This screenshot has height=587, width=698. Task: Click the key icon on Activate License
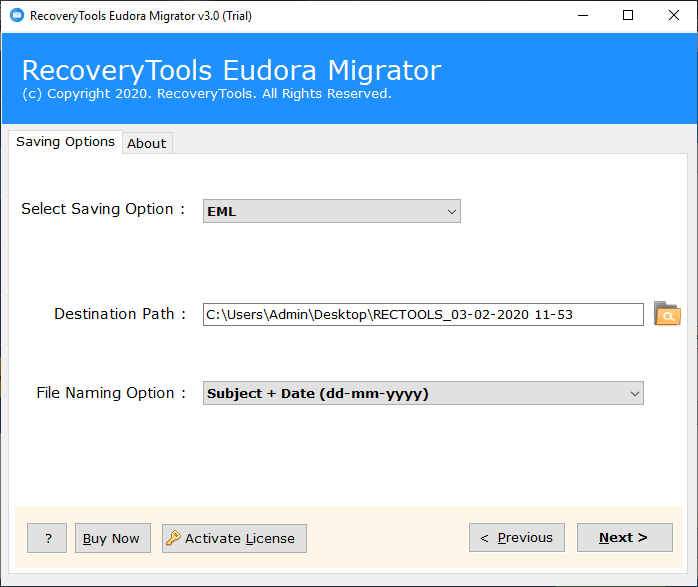[173, 538]
